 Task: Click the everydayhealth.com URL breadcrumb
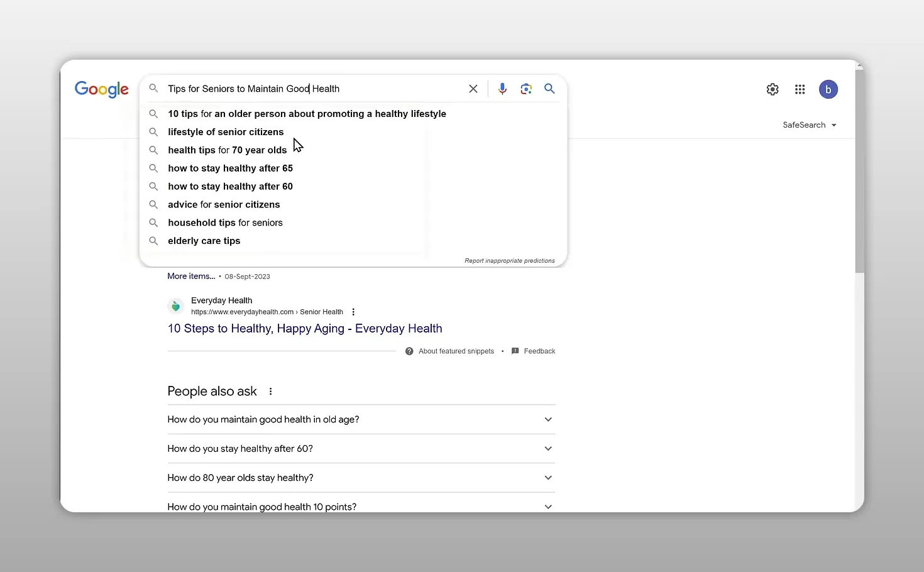267,312
